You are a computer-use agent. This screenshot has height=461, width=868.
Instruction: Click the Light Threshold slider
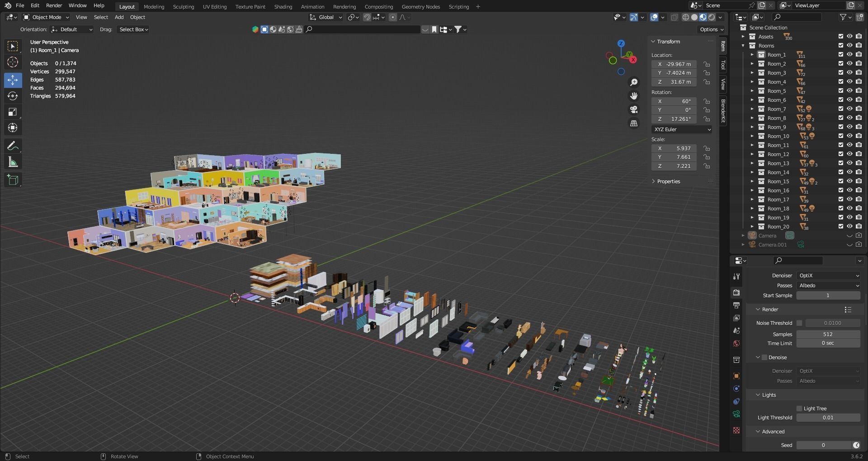coord(828,418)
